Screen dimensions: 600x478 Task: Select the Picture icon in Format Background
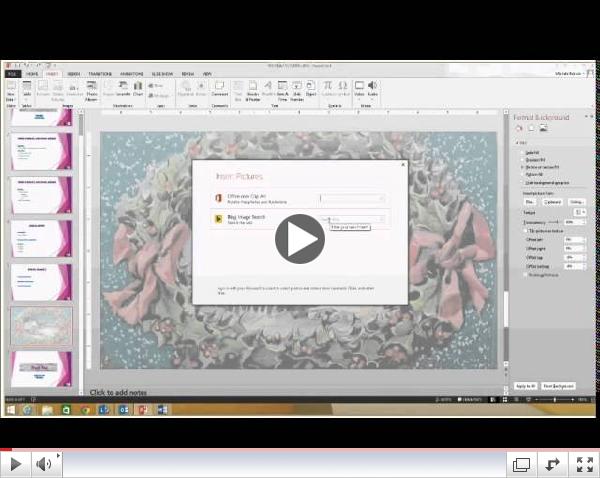pos(543,129)
